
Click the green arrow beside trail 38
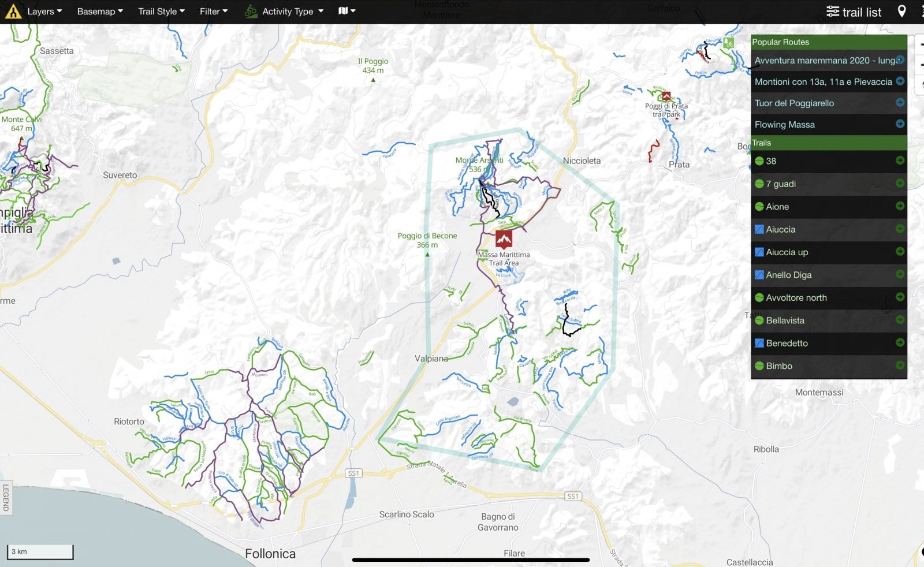tap(900, 161)
